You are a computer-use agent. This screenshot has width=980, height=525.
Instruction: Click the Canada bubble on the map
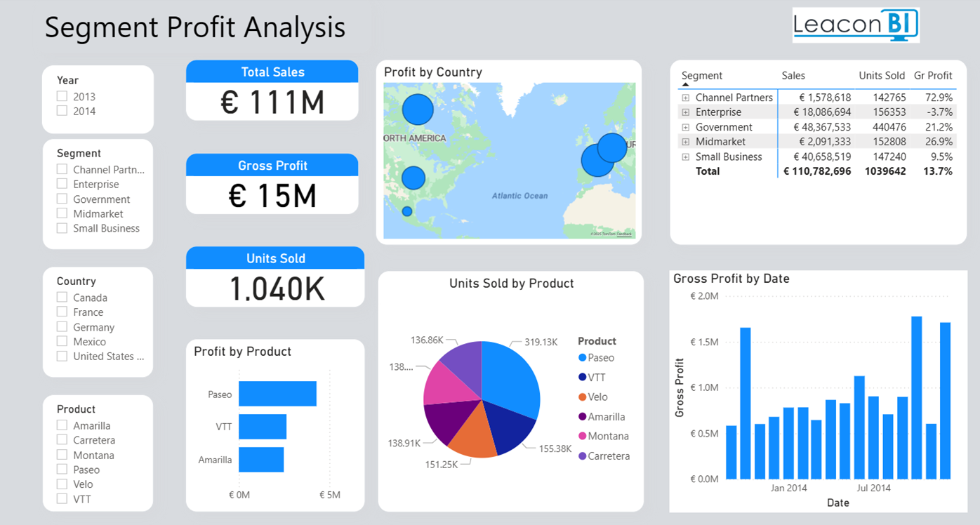point(418,109)
